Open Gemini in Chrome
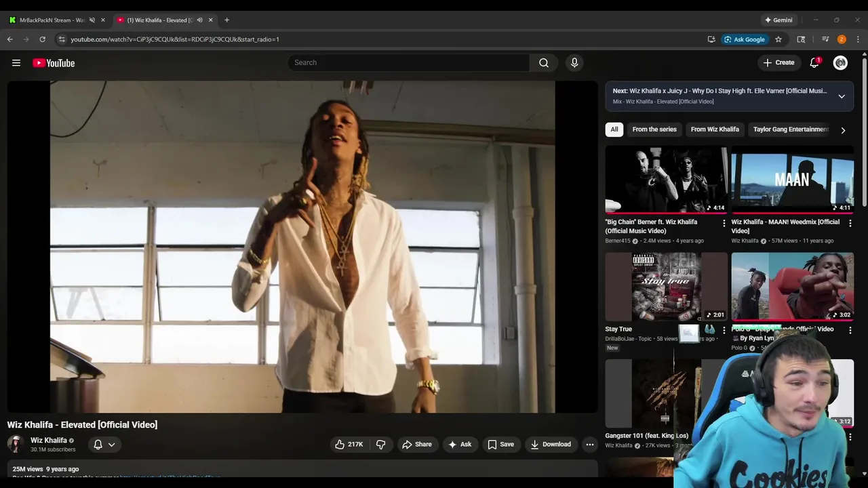868x488 pixels. click(x=778, y=20)
